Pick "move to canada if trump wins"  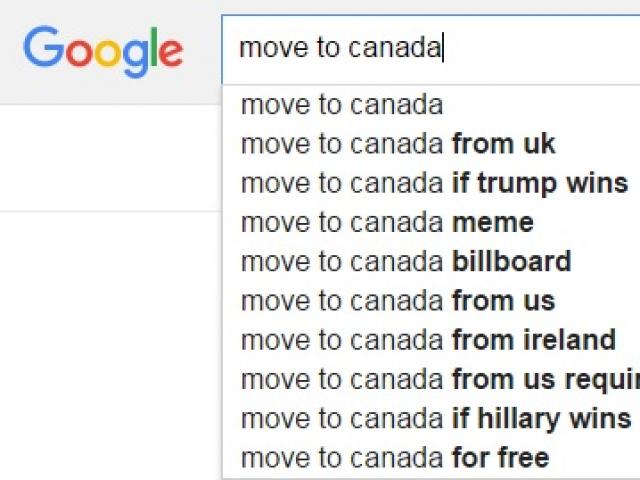[434, 183]
